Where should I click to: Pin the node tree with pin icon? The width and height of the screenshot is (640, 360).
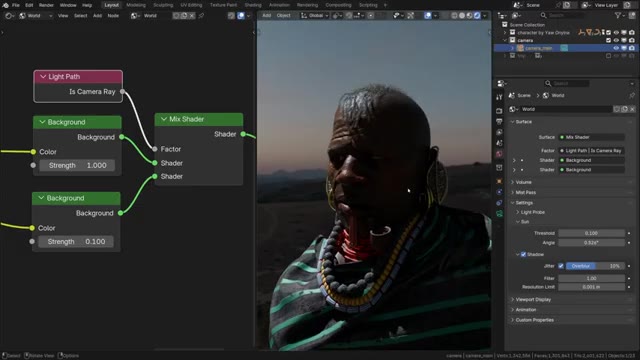[x=201, y=16]
